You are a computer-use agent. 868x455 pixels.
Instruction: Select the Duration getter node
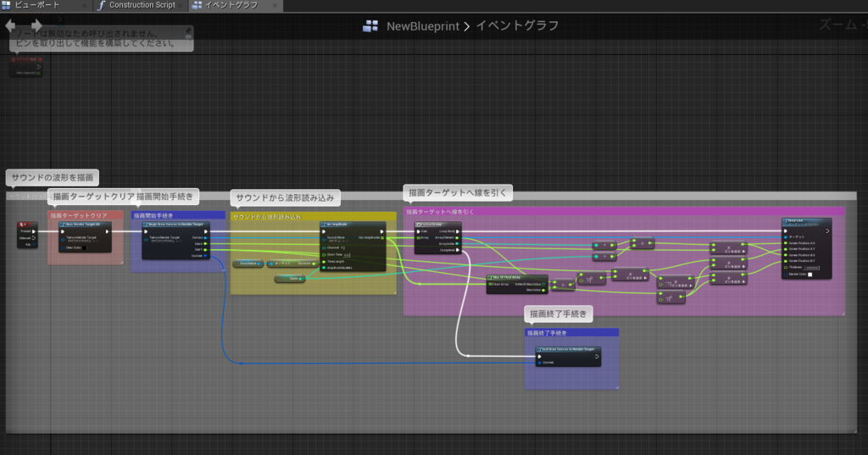click(292, 264)
